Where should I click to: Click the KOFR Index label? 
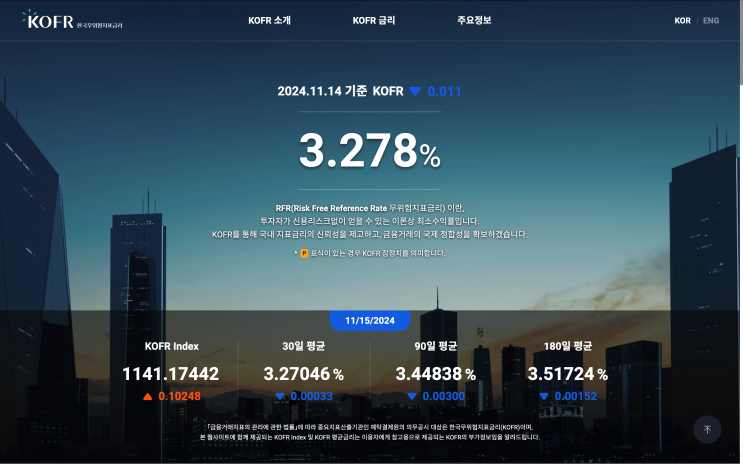coord(172,346)
